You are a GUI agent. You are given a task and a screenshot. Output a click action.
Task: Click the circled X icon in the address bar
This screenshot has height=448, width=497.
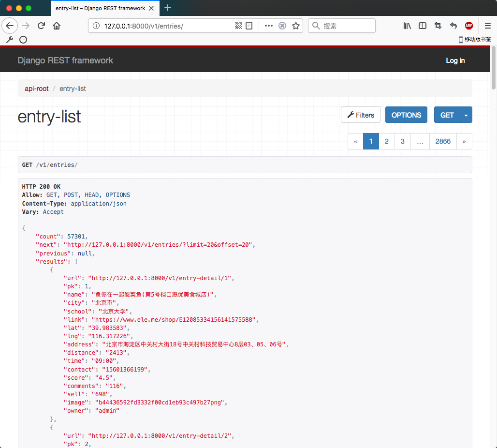(x=282, y=26)
